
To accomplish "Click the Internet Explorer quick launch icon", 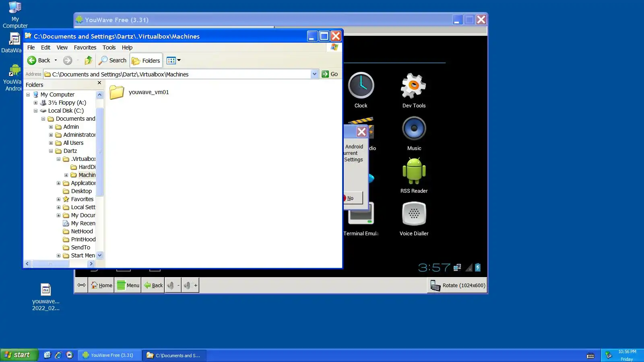I will coord(58,355).
